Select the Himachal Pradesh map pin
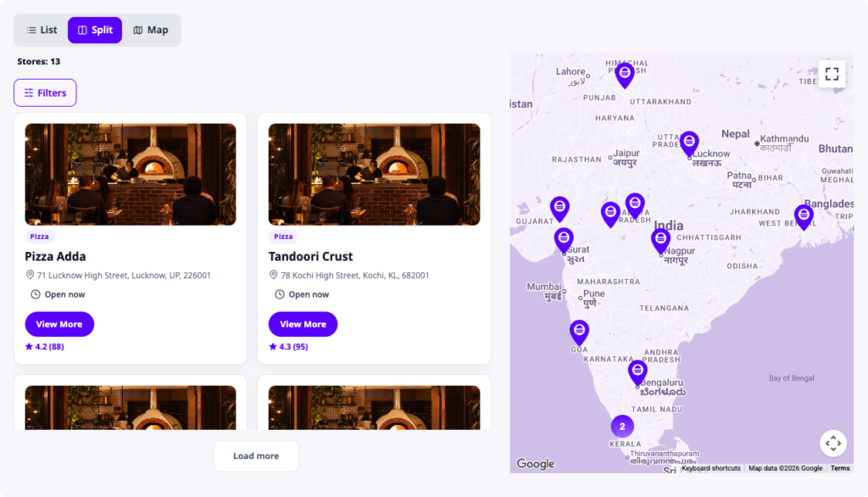This screenshot has width=868, height=497. point(625,75)
